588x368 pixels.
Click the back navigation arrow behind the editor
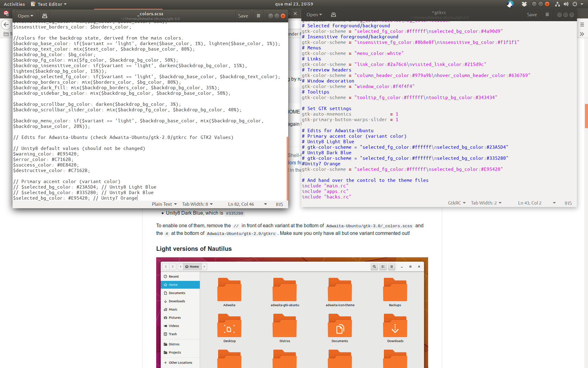6,25
